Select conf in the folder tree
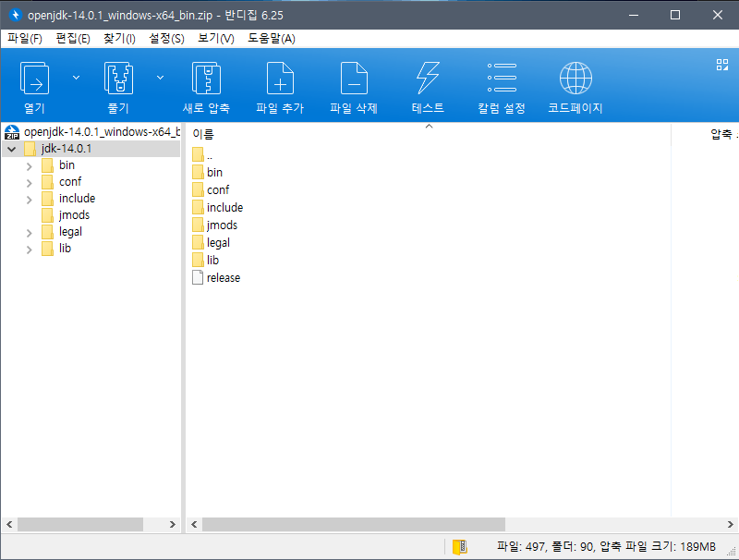The image size is (739, 560). point(70,181)
